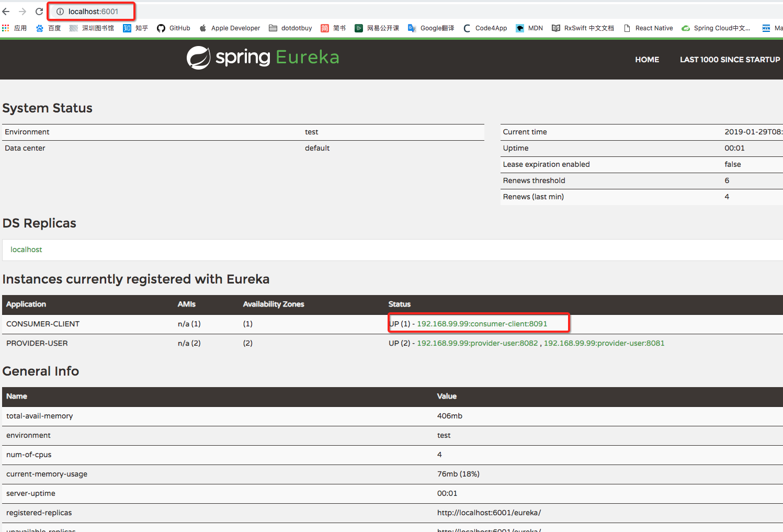Open the 网易公开课 bookmark

377,28
